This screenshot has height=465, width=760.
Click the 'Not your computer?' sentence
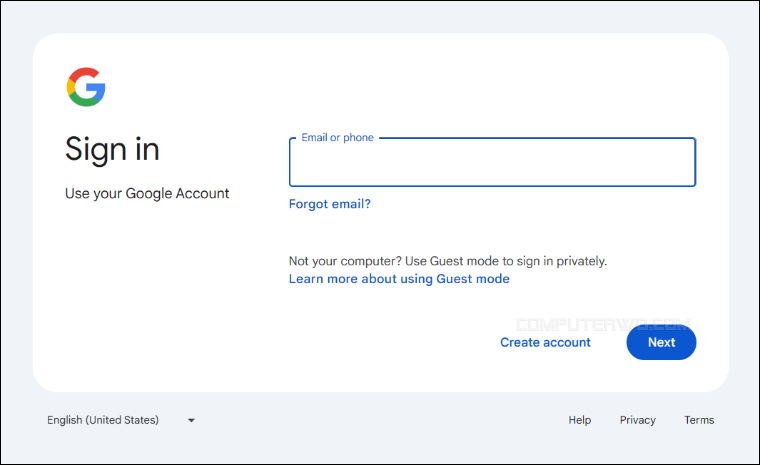pyautogui.click(x=448, y=261)
